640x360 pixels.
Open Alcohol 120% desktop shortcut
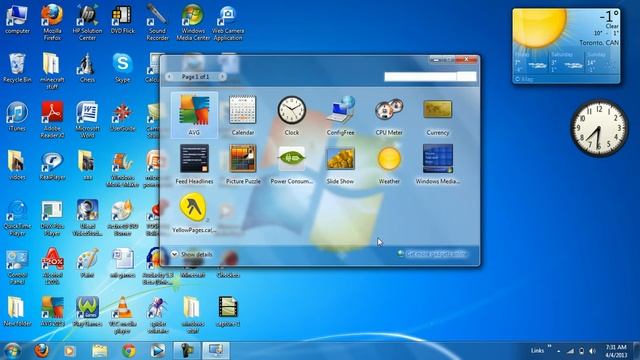pos(52,267)
